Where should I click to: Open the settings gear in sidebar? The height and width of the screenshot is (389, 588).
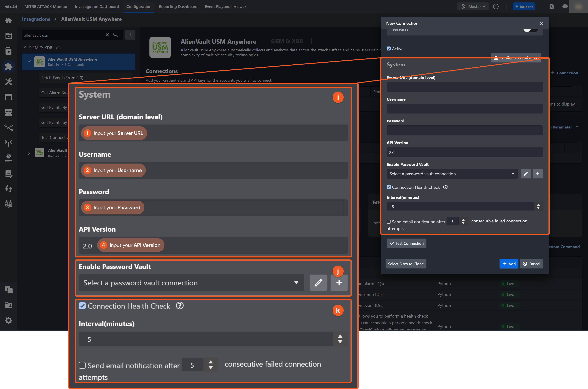pyautogui.click(x=8, y=320)
